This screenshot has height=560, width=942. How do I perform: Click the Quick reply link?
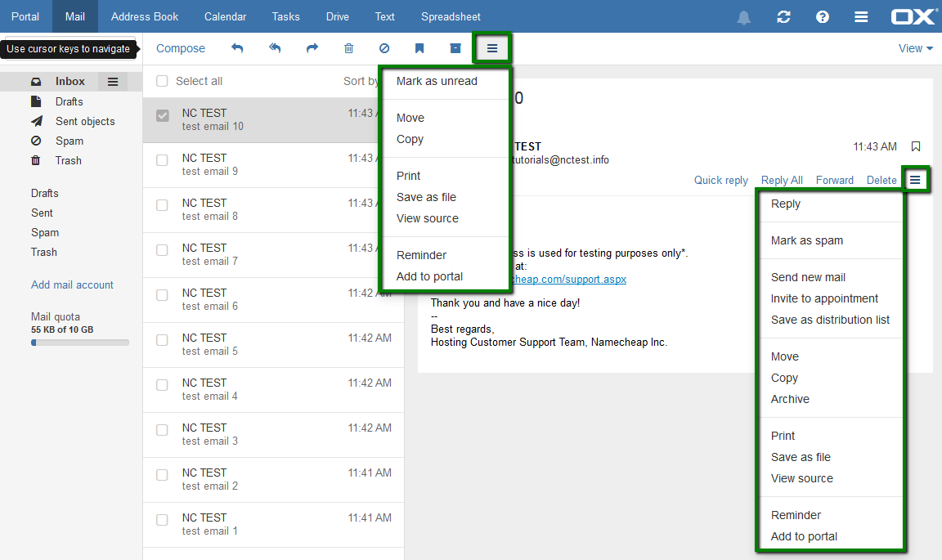click(721, 180)
